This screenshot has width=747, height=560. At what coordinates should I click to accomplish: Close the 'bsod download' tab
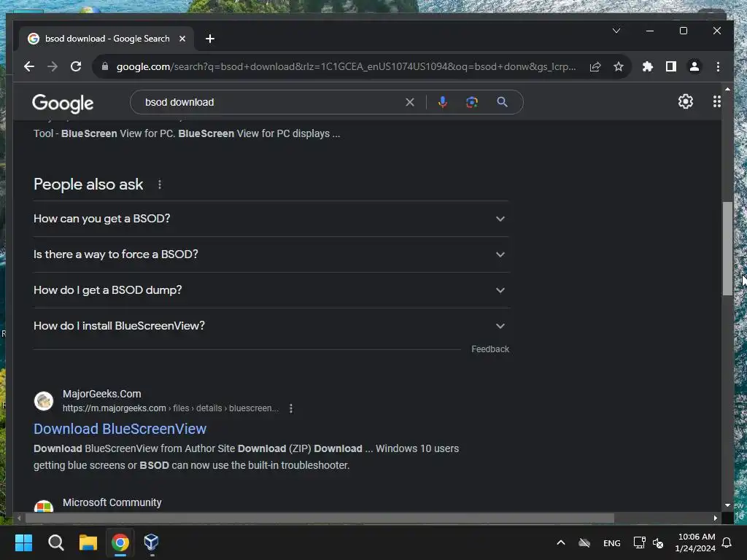pos(182,39)
